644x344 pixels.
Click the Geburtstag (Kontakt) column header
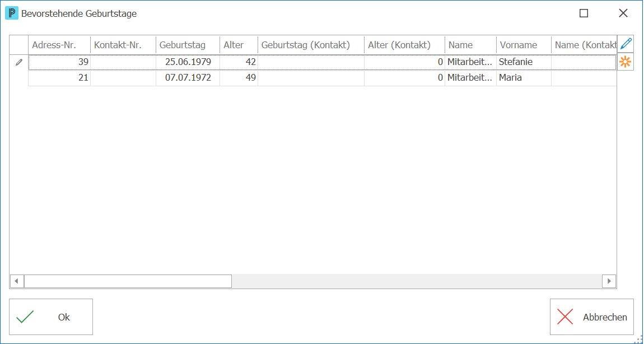coord(311,45)
